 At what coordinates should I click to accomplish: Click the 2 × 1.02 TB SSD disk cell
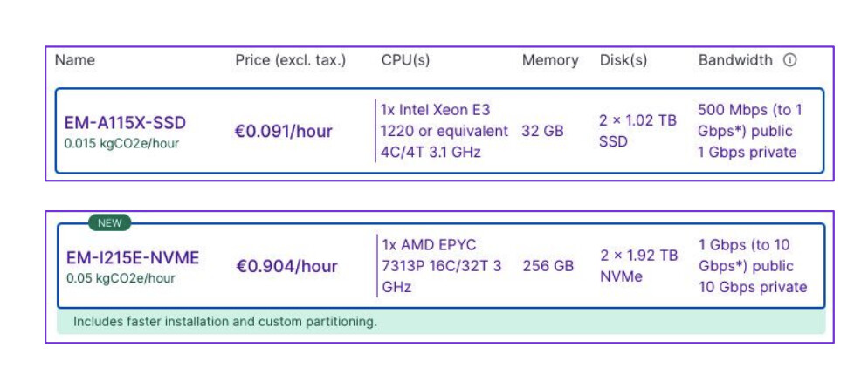pyautogui.click(x=638, y=131)
